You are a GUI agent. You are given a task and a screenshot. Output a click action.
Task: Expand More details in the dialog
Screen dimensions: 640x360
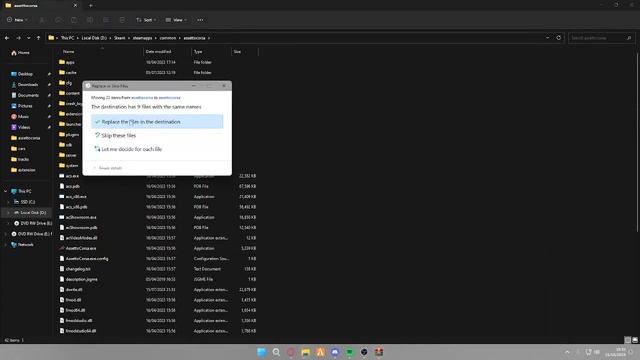tap(108, 168)
